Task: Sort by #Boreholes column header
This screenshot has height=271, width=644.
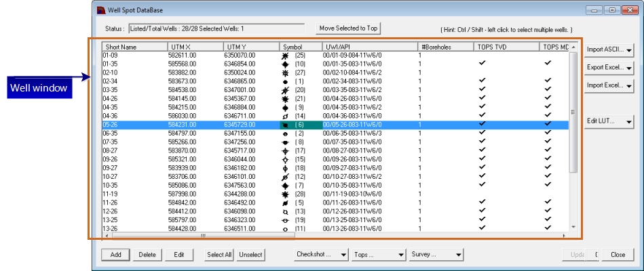Action: tap(446, 47)
